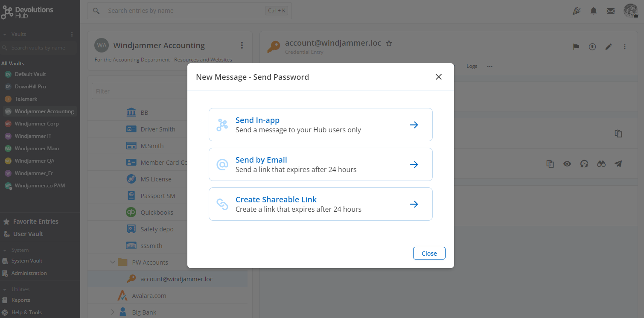The width and height of the screenshot is (644, 318).
Task: Click the Close button in the dialog
Action: coord(429,253)
